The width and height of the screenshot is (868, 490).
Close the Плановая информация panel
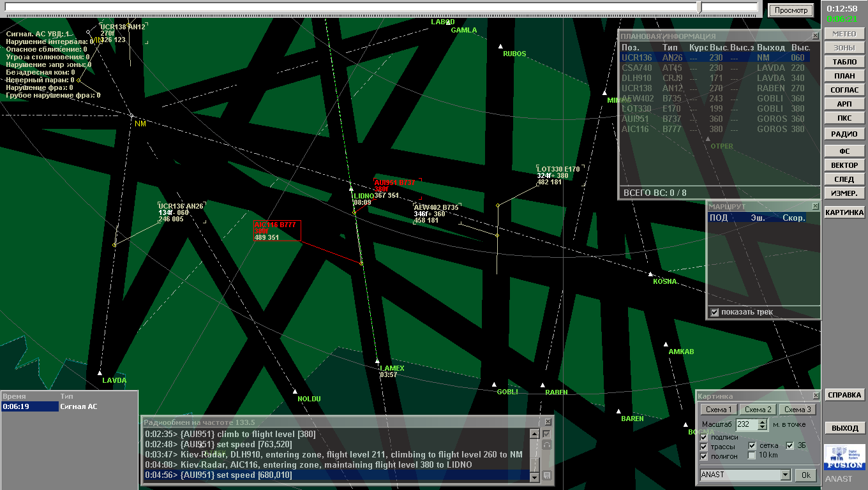click(x=815, y=36)
